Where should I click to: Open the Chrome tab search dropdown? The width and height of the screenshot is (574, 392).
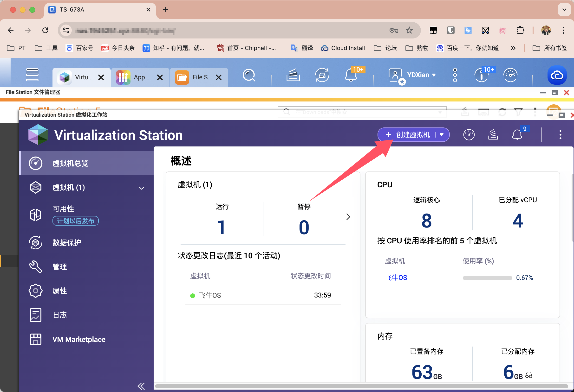(x=564, y=10)
